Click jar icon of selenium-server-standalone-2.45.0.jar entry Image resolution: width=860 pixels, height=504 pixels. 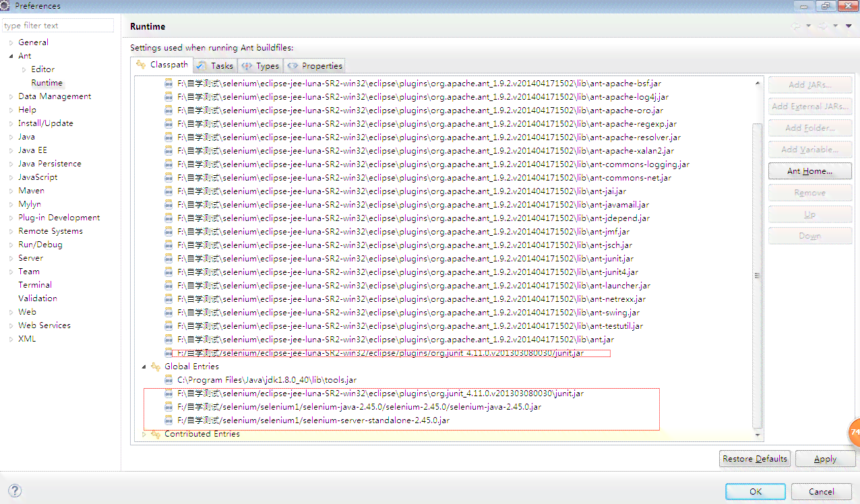pos(168,420)
